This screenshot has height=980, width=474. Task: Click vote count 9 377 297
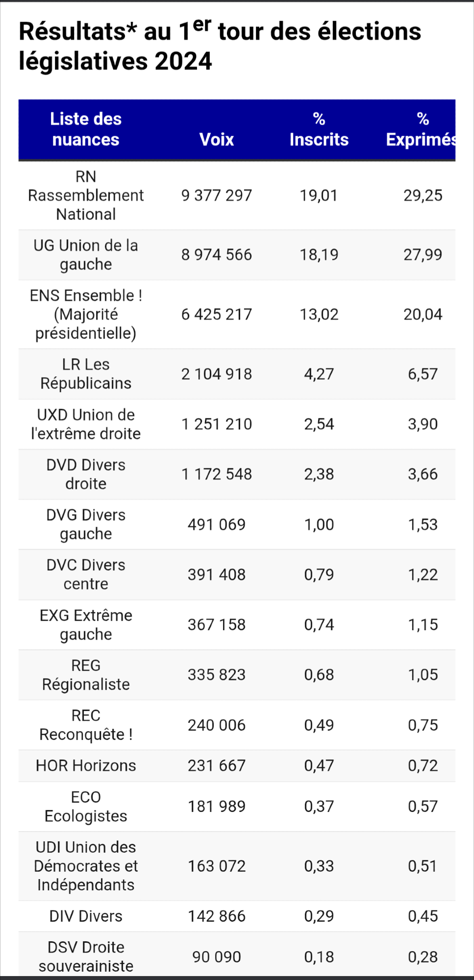(216, 196)
